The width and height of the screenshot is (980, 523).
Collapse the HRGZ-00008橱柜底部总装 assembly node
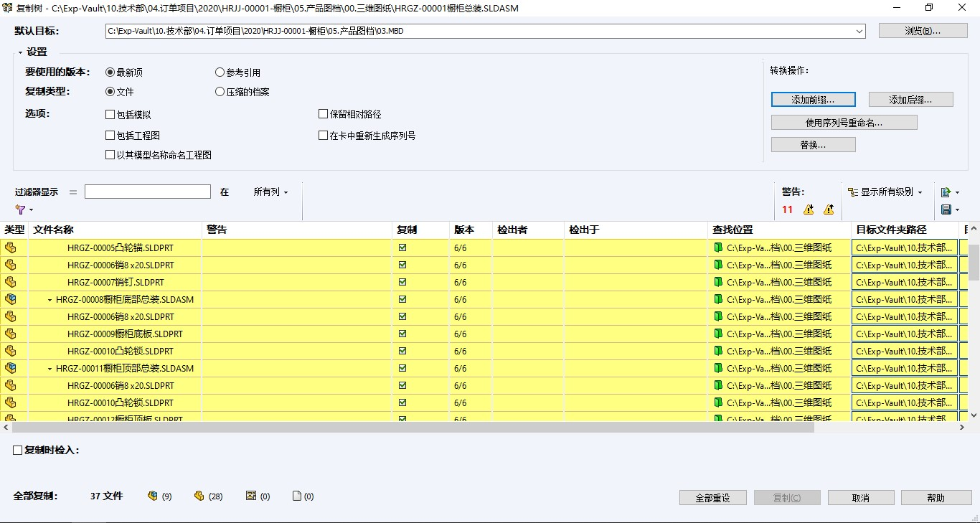coord(49,299)
